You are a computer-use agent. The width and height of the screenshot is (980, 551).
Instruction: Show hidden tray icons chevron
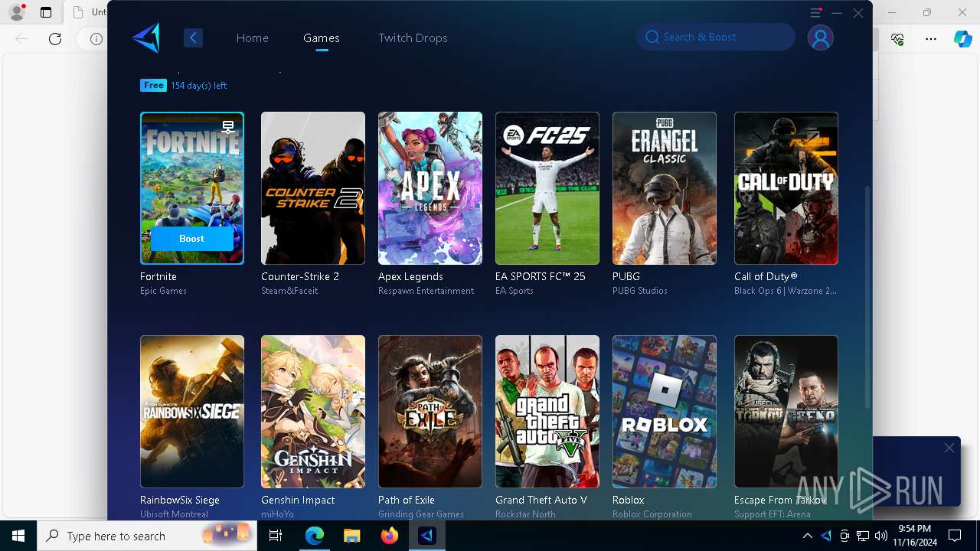click(807, 536)
